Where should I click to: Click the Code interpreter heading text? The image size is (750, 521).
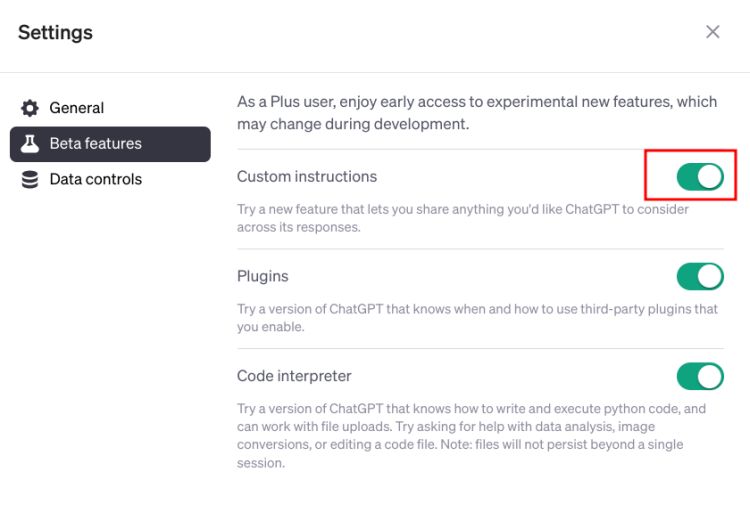point(294,376)
